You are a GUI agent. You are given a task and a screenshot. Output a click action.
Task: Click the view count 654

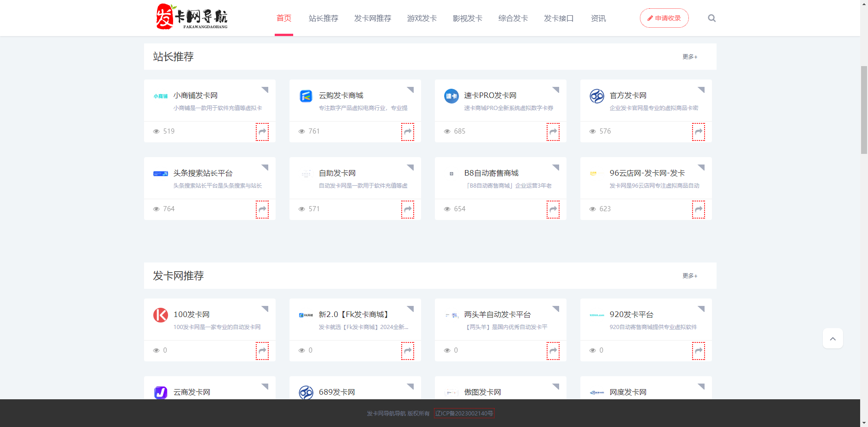pyautogui.click(x=460, y=209)
